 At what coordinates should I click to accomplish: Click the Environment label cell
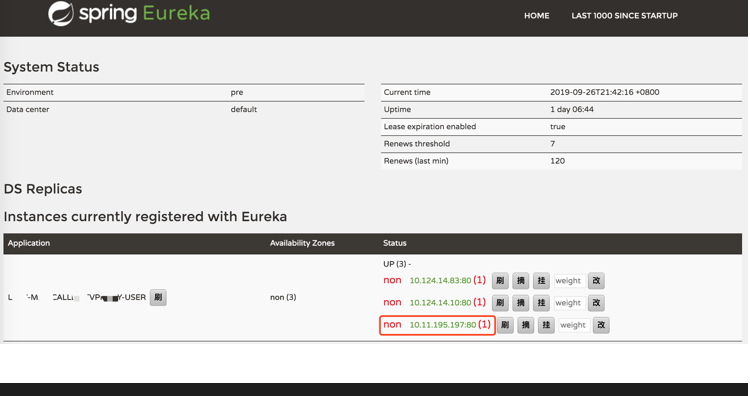click(x=30, y=92)
